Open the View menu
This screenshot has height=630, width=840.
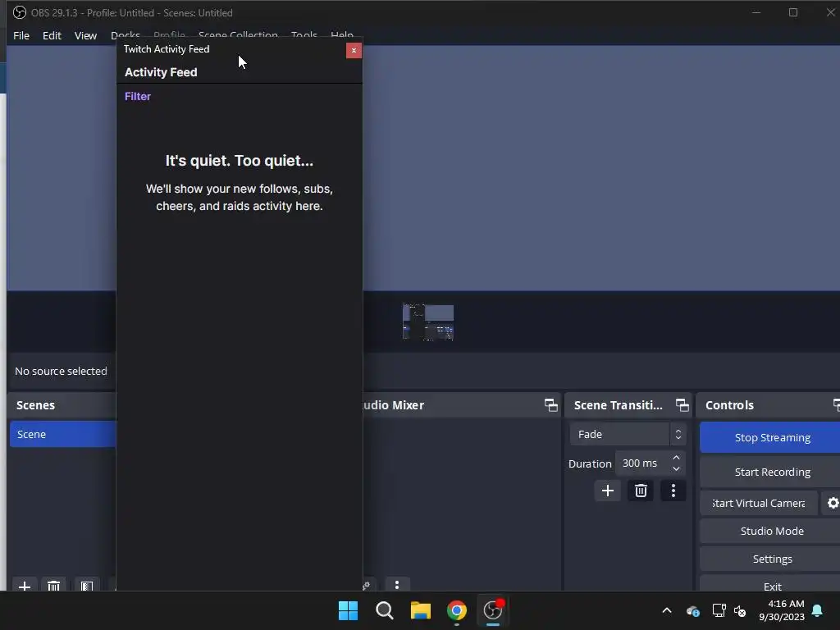point(85,35)
